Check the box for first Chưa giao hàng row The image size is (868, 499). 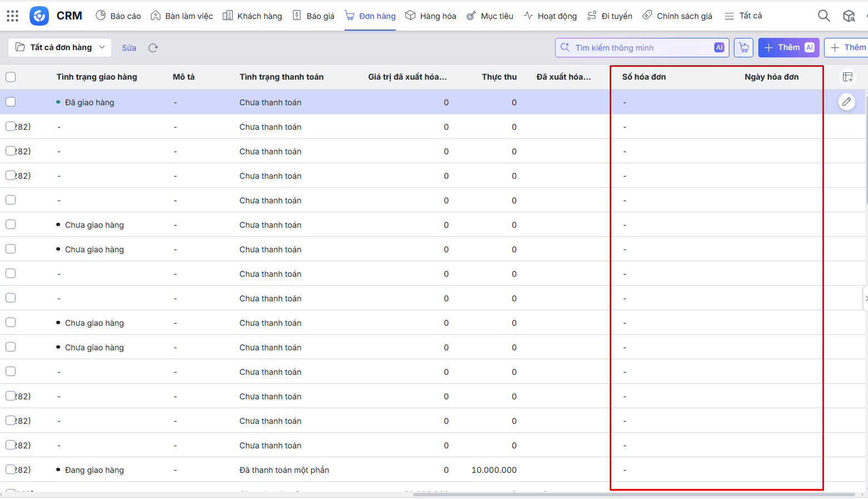[x=11, y=224]
